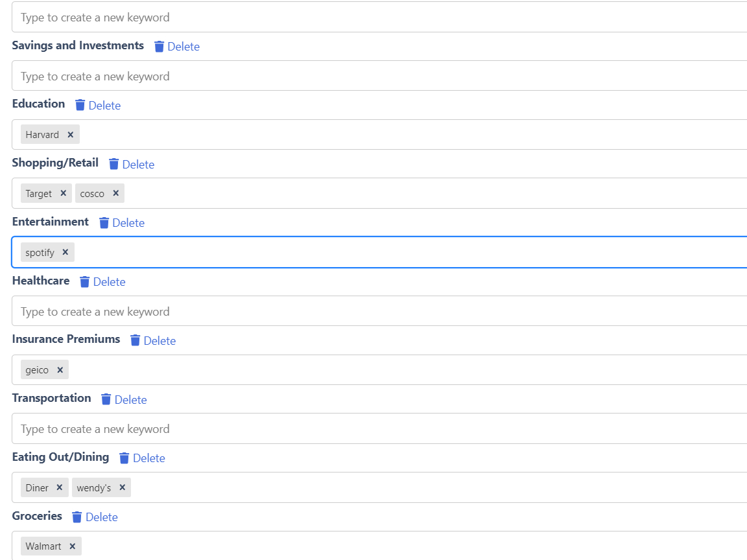Delete the Savings and Investments category

[176, 47]
